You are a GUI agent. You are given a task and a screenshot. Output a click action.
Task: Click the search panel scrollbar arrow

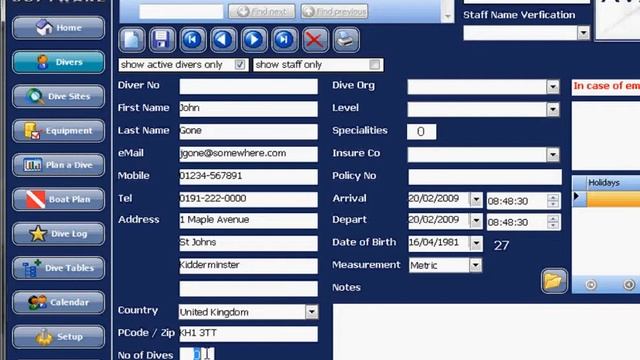point(448,16)
